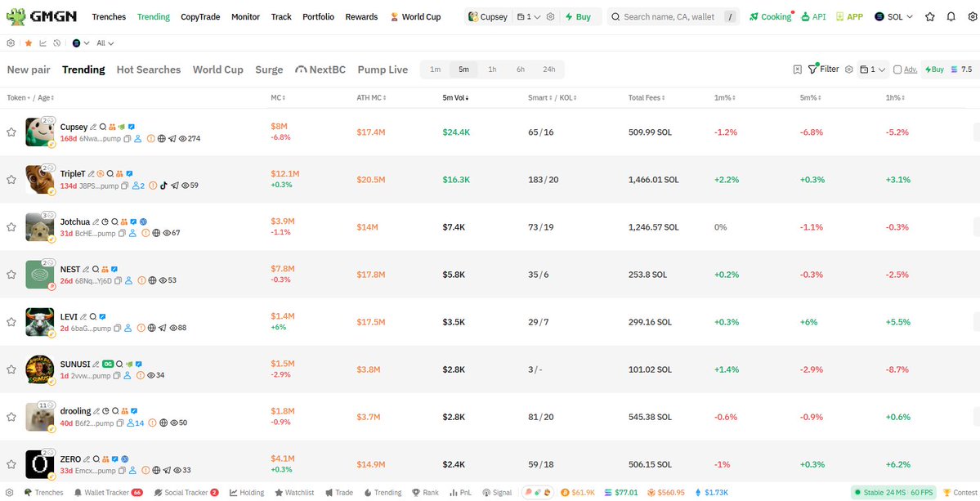Click the green Buy button in header
Image resolution: width=980 pixels, height=501 pixels.
[579, 17]
